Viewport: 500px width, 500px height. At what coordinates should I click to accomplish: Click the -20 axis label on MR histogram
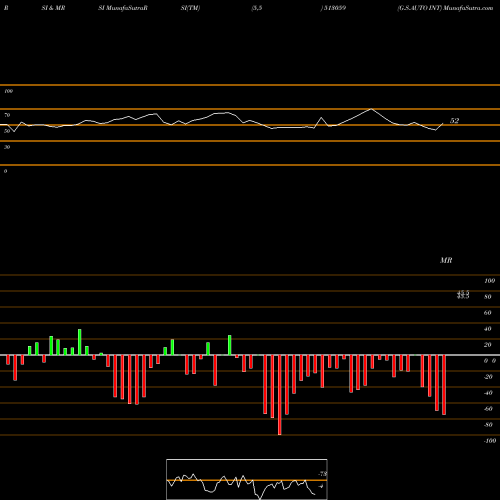[488, 377]
